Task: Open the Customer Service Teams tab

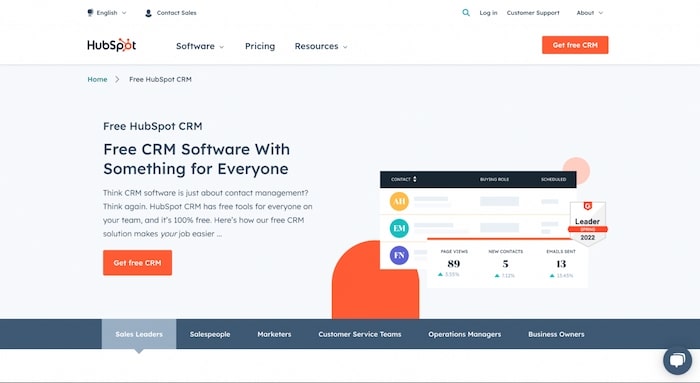Action: click(x=360, y=334)
